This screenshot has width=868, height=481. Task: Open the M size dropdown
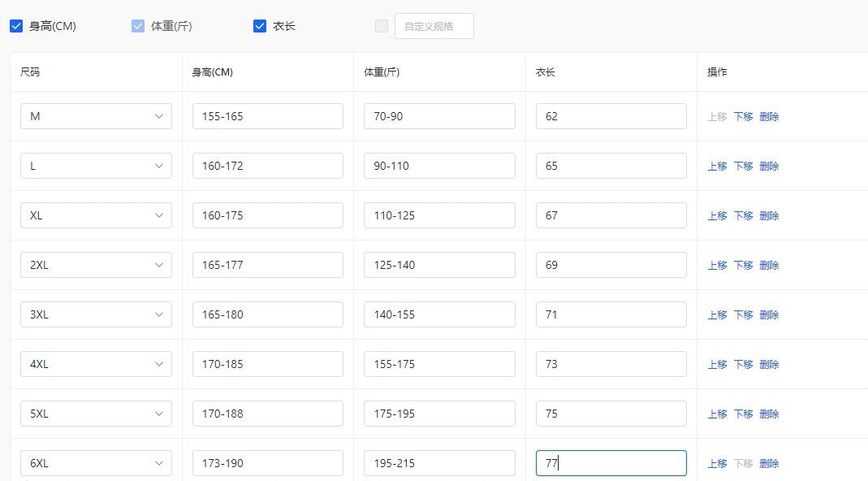coord(96,116)
